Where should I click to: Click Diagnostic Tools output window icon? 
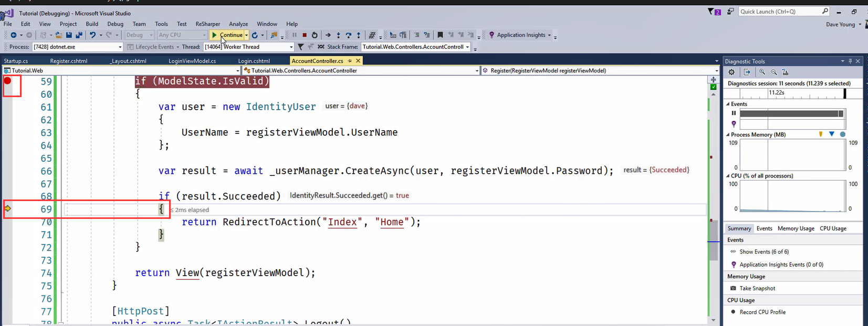coord(747,72)
